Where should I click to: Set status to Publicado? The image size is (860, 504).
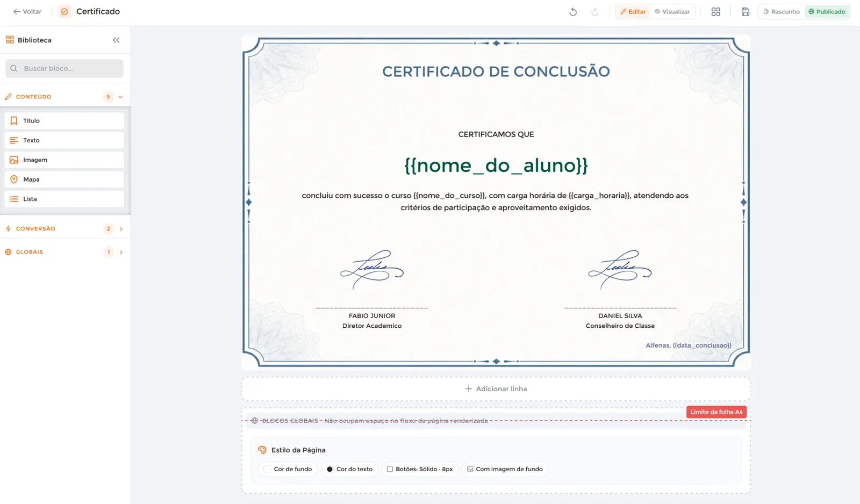[x=827, y=12]
